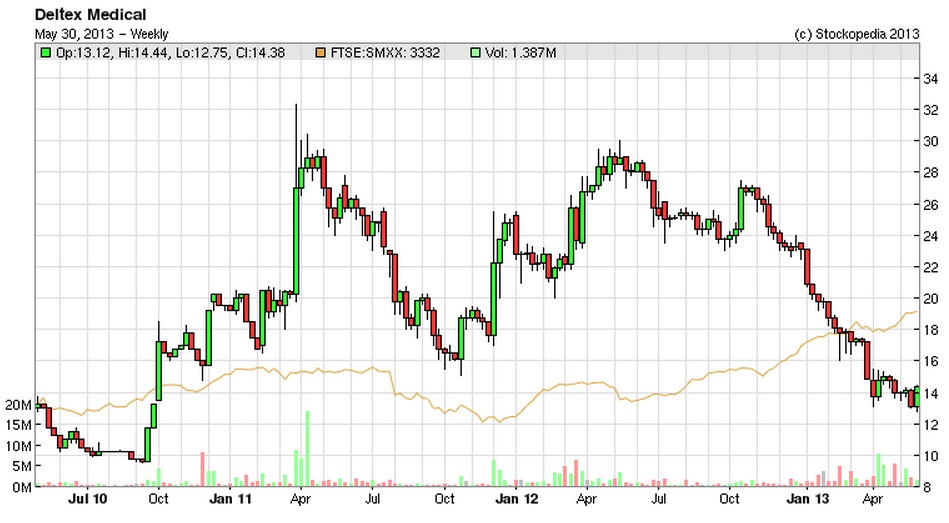Click the green OHLC legend swatch
The image size is (949, 523).
(x=45, y=53)
